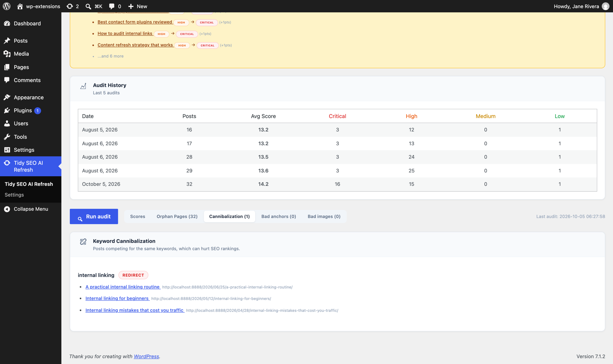Click the Run audit button
This screenshot has height=364, width=613.
tap(94, 216)
